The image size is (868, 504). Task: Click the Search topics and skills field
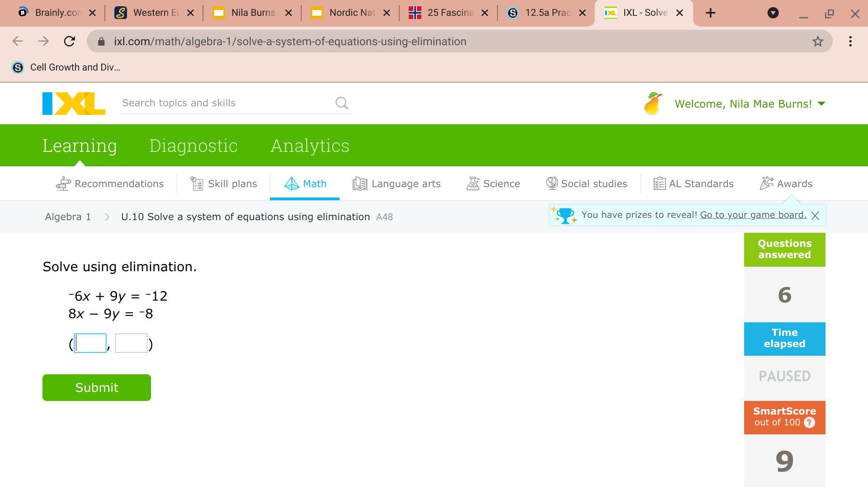[225, 103]
